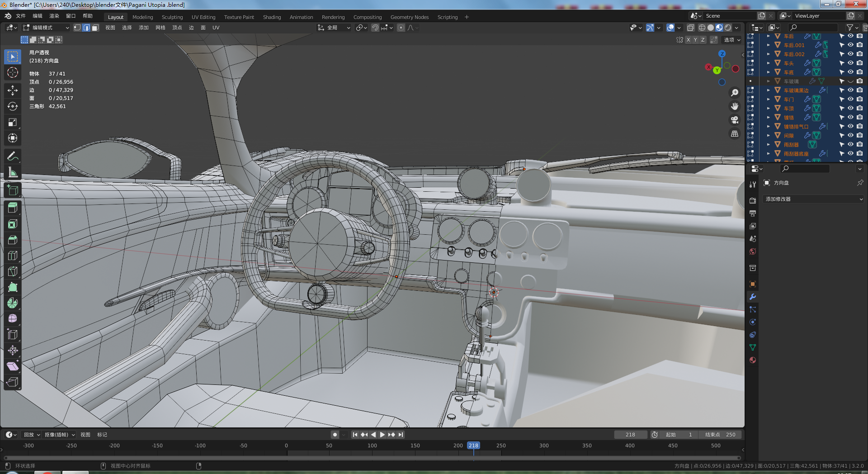Select the Inset Faces tool

(x=13, y=224)
